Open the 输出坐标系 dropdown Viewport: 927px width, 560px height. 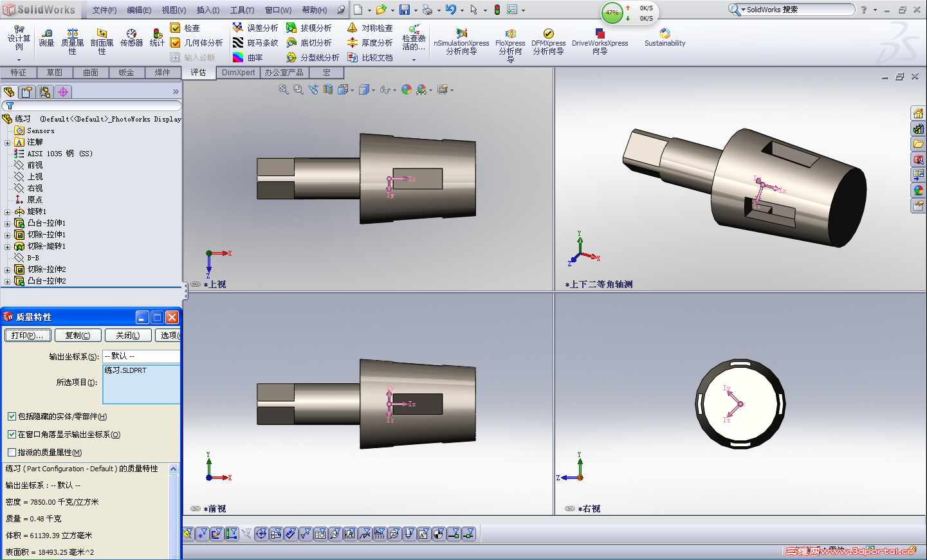click(x=142, y=356)
